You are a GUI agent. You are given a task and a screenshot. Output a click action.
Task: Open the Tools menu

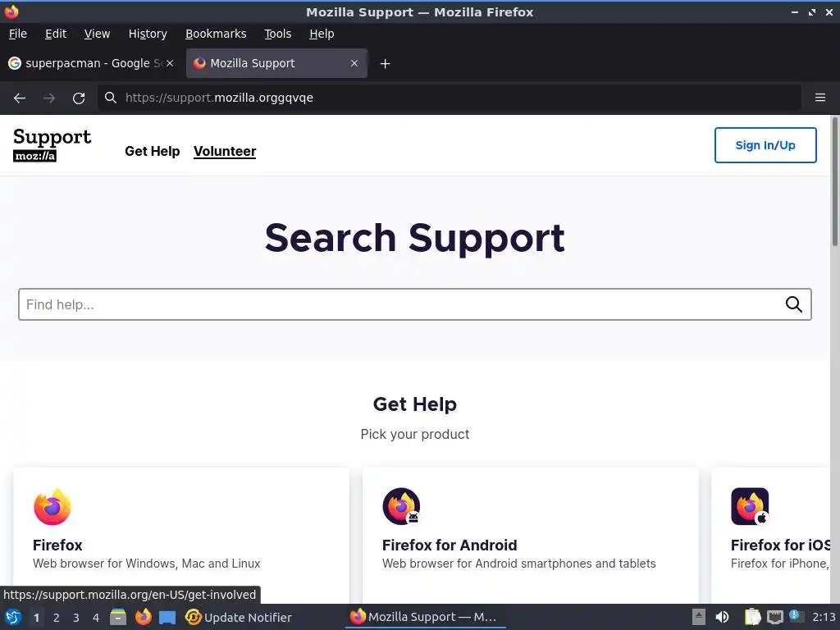pyautogui.click(x=277, y=34)
